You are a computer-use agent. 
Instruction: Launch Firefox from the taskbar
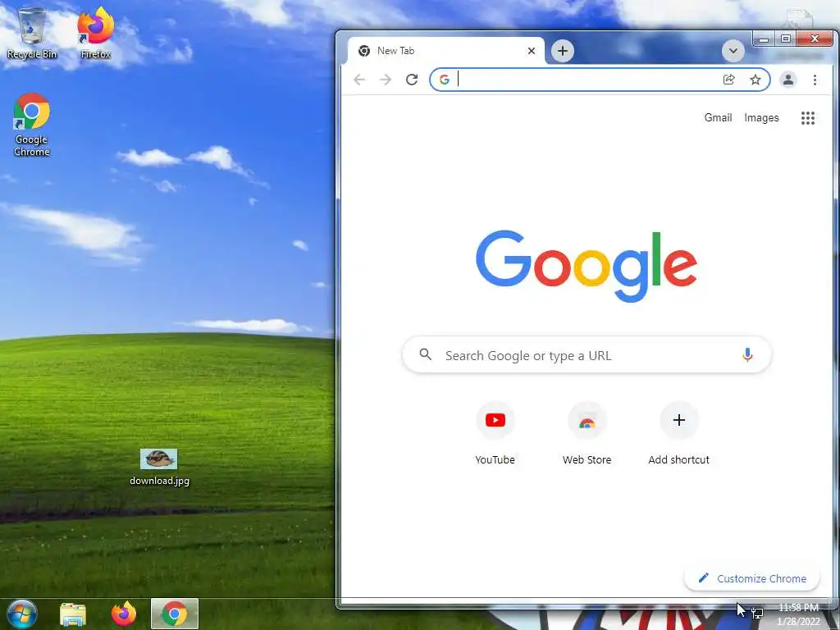(x=124, y=614)
